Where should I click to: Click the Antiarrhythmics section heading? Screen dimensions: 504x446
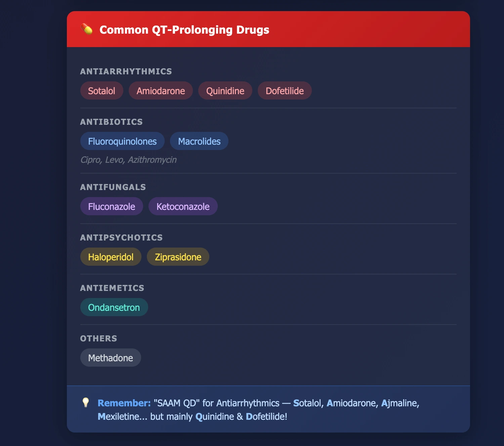click(126, 71)
